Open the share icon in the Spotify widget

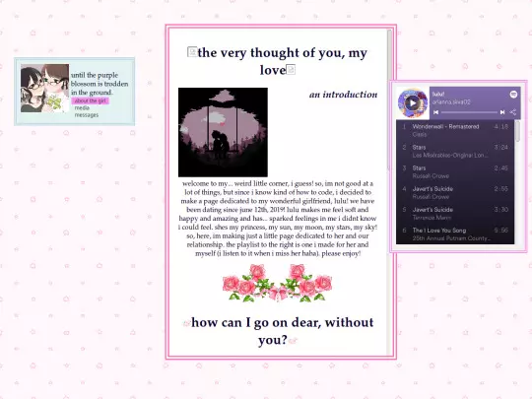513,112
